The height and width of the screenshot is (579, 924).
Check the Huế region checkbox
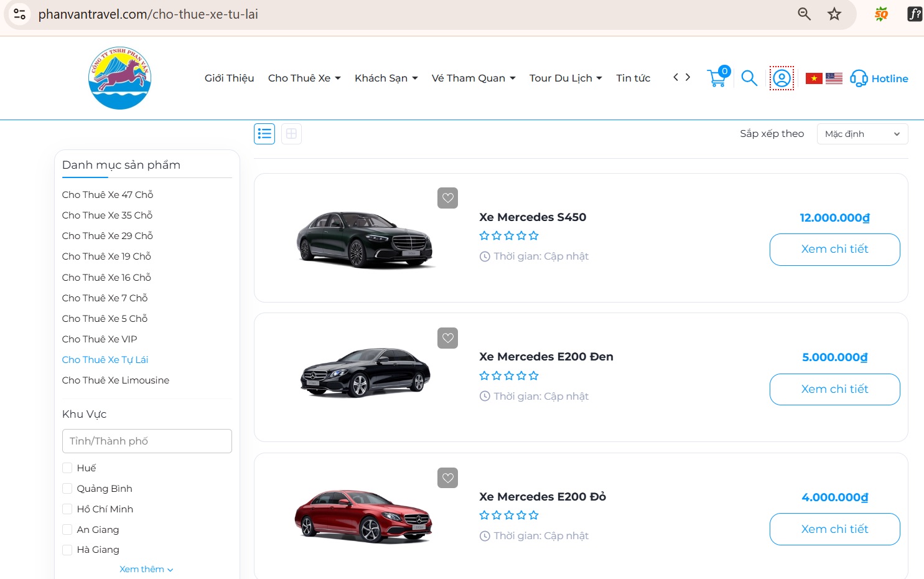(67, 468)
